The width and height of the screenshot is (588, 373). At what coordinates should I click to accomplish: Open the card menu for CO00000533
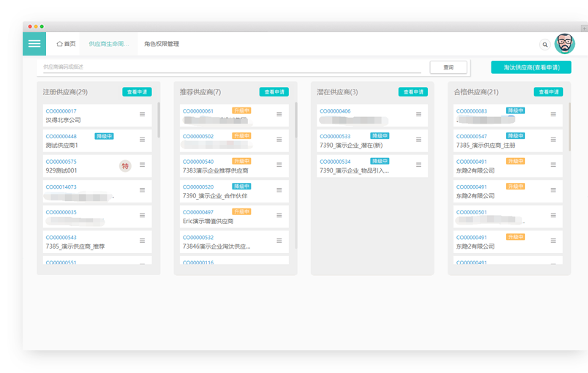(418, 140)
